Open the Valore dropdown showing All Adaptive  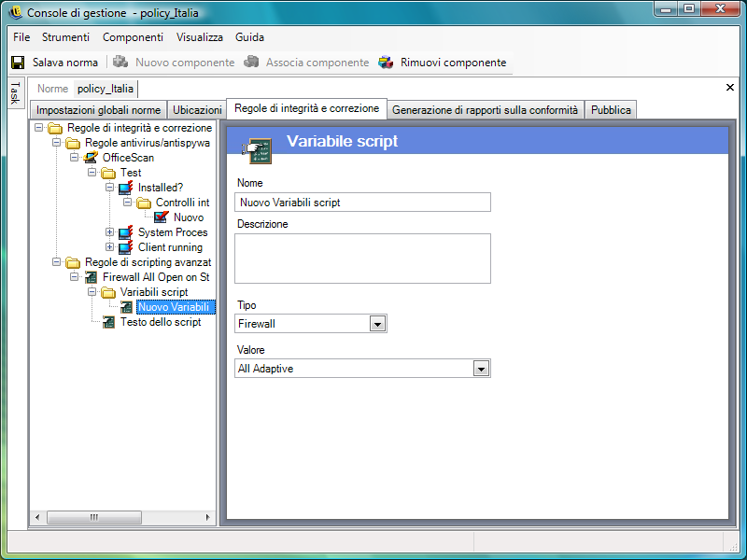[481, 369]
